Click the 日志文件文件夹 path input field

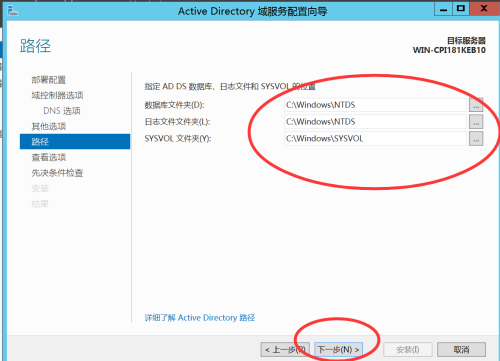coord(375,122)
